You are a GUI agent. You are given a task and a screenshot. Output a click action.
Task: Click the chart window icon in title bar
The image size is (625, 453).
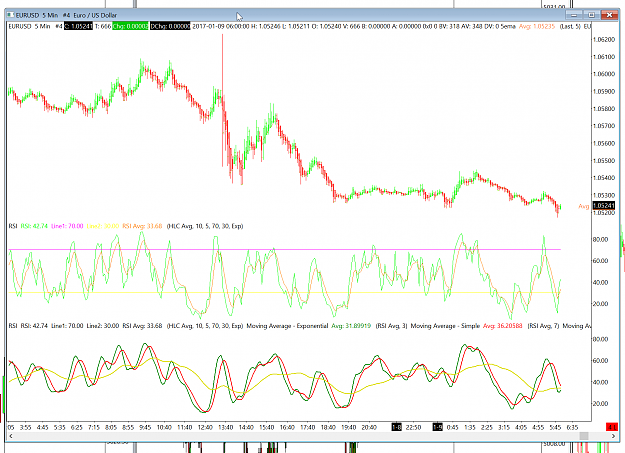(x=10, y=15)
